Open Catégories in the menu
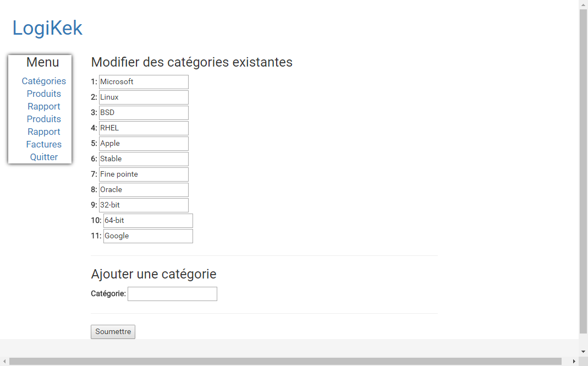Image resolution: width=588 pixels, height=366 pixels. pos(43,81)
